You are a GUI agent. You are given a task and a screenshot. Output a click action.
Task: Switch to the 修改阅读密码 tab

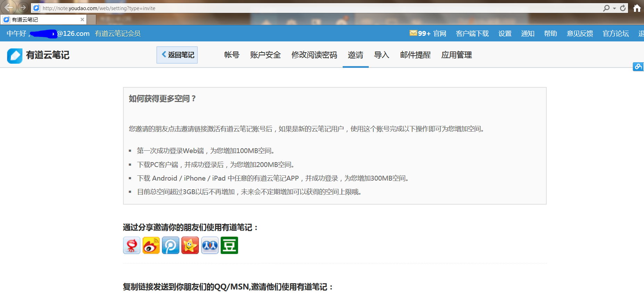coord(314,55)
